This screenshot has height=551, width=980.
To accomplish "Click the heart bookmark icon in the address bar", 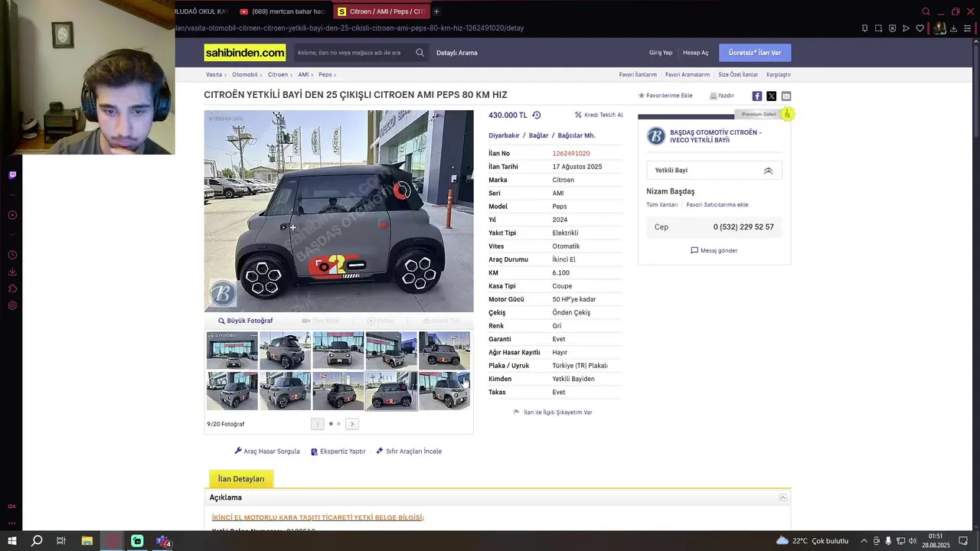I will tap(920, 28).
